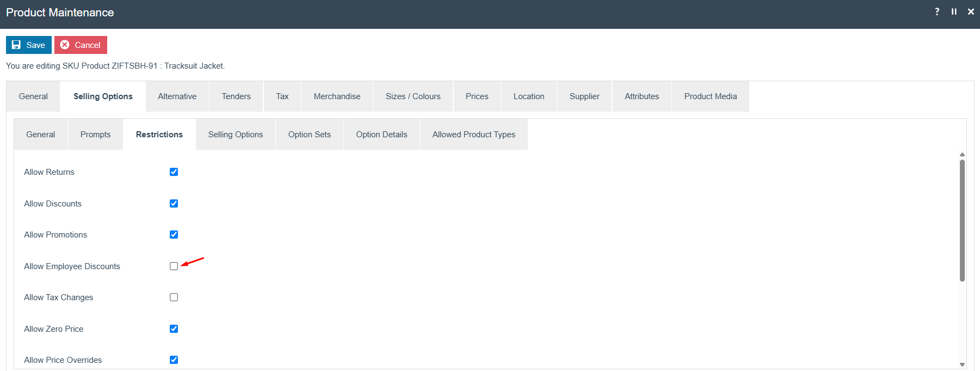This screenshot has height=371, width=980.
Task: Click the vertical scrollbar thumb
Action: click(962, 221)
